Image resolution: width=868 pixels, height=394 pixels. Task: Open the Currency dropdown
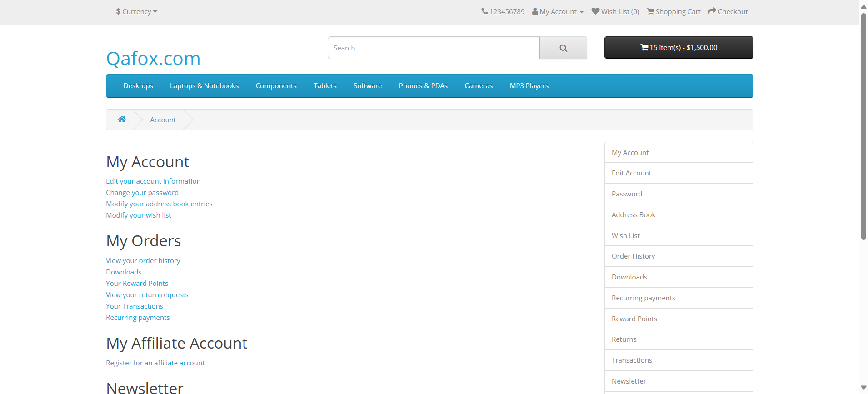(x=136, y=11)
